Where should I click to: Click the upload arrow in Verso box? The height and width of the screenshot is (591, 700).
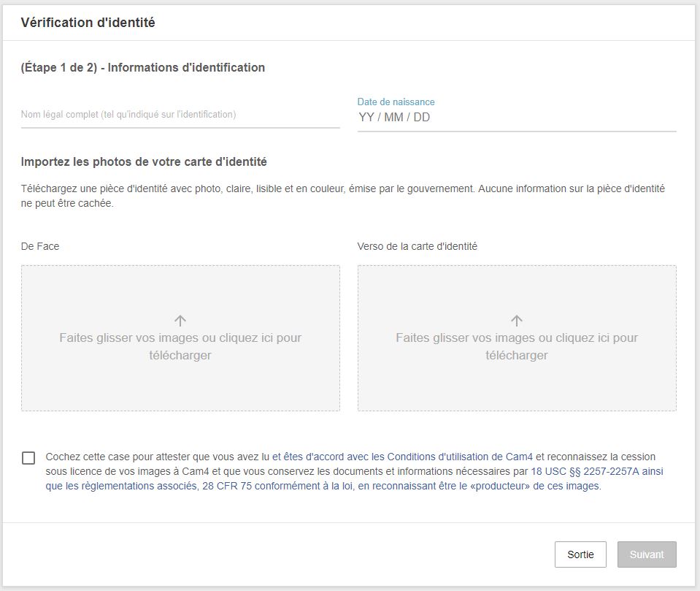click(517, 321)
